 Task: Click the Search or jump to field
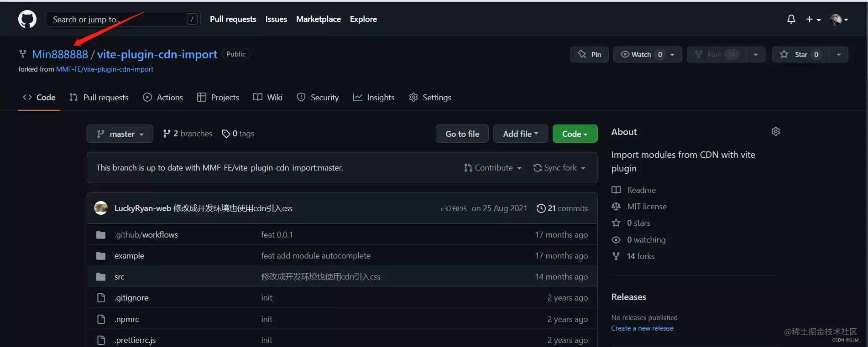pos(123,19)
